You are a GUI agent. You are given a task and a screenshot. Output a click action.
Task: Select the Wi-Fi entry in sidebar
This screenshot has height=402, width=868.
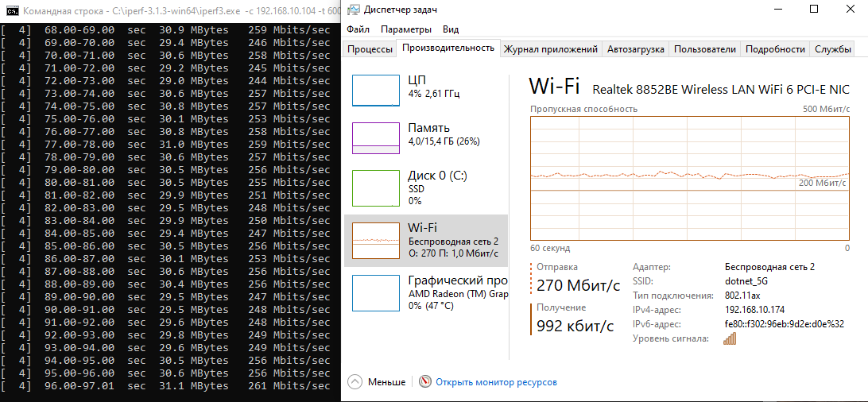[x=426, y=240]
